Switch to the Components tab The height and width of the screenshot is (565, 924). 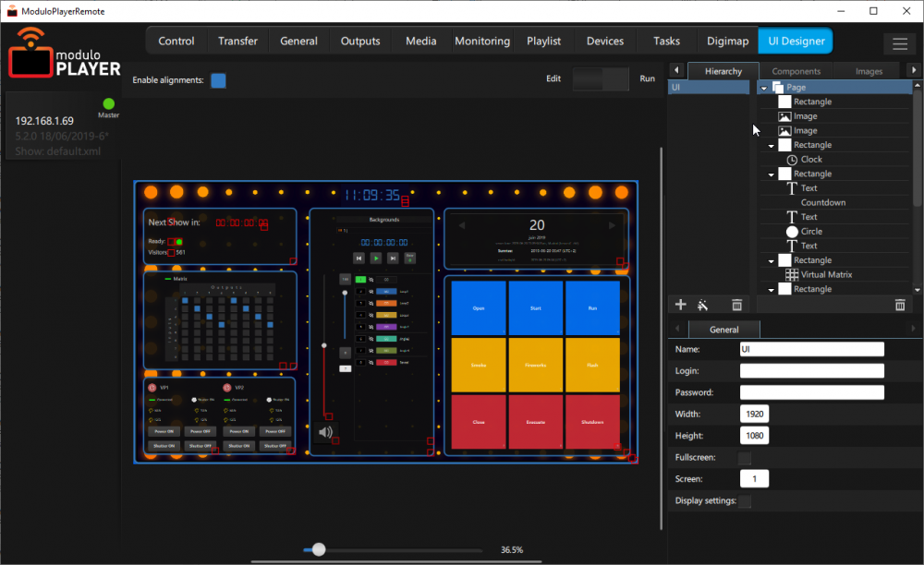pyautogui.click(x=796, y=70)
